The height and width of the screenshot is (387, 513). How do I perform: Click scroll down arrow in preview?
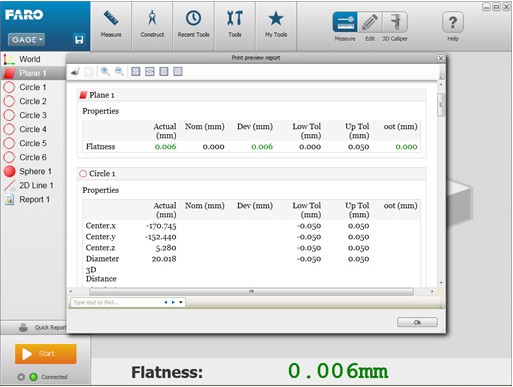pos(441,283)
